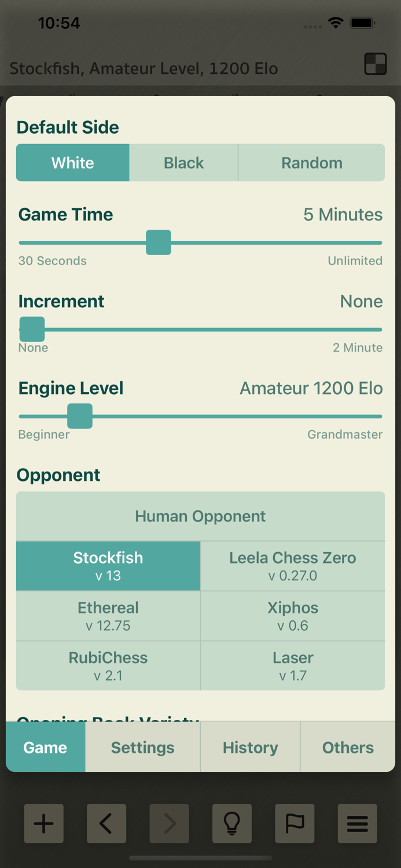This screenshot has width=401, height=868.
Task: Switch to the Settings tab
Action: (142, 747)
